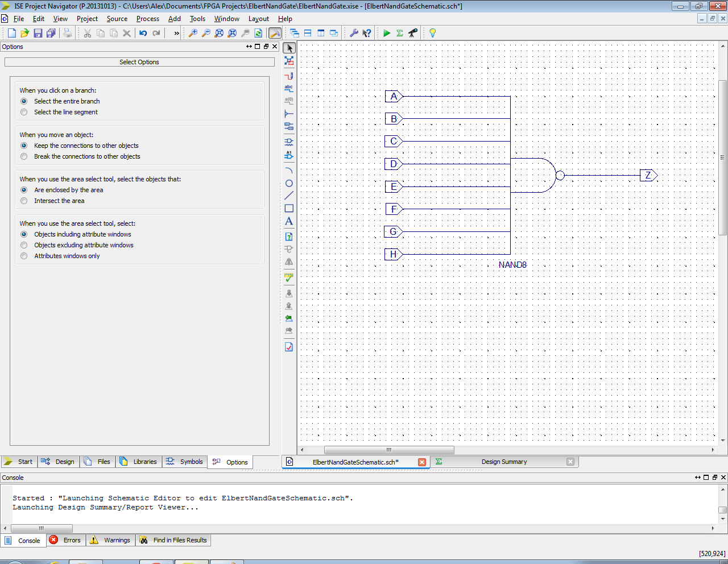Screen dimensions: 728x564
Task: Switch to the Symbols panel tab
Action: coord(185,462)
